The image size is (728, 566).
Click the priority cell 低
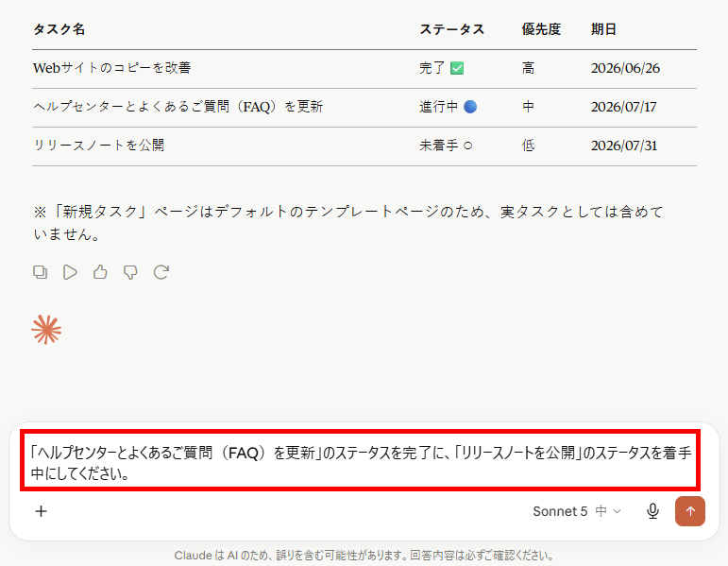(x=528, y=146)
